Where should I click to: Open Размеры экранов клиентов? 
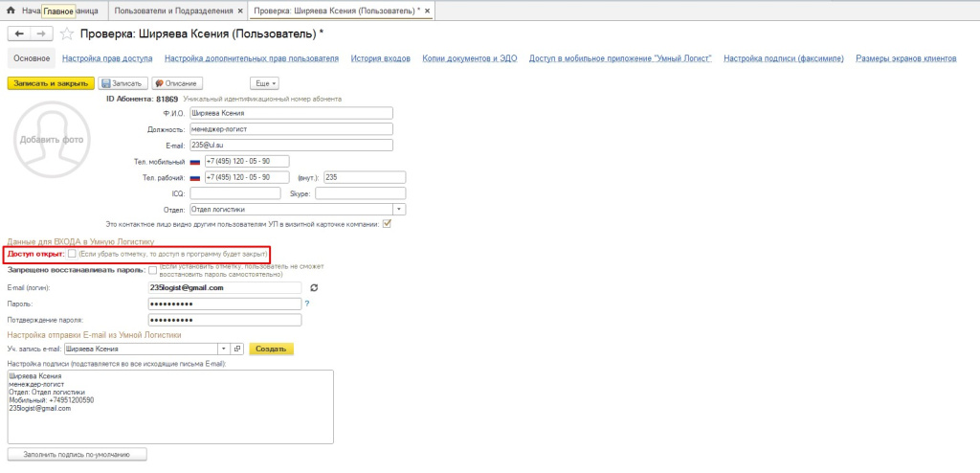point(906,58)
